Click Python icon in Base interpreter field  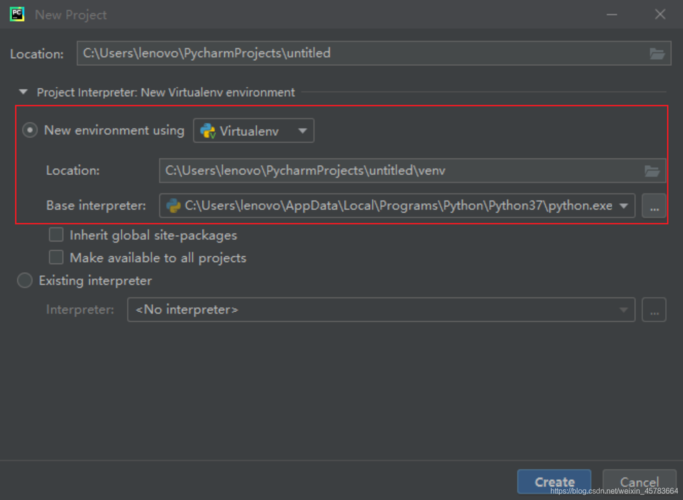tap(173, 206)
